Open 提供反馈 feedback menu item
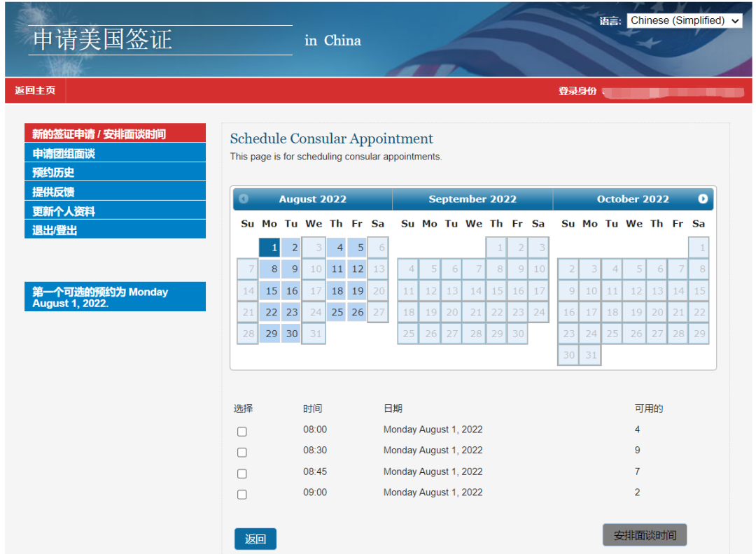 point(115,191)
